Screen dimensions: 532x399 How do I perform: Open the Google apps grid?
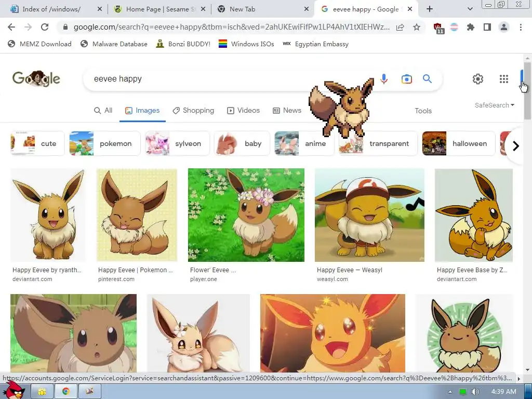tap(504, 79)
